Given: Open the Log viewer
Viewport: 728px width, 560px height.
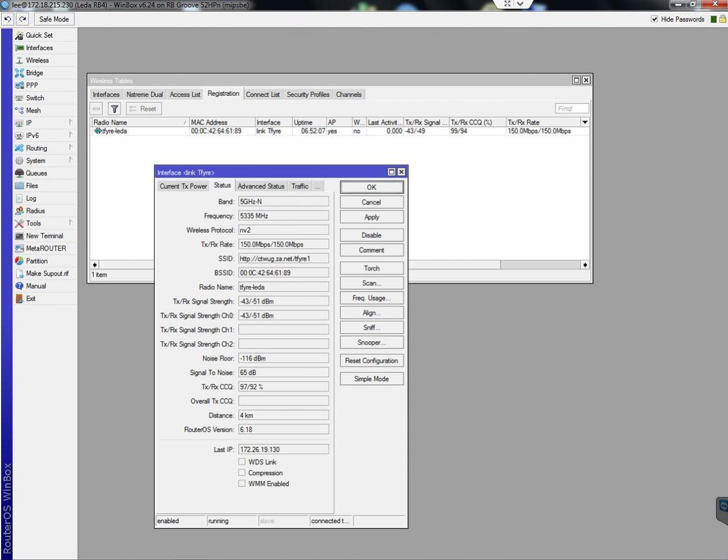Looking at the screenshot, I should click(x=31, y=199).
